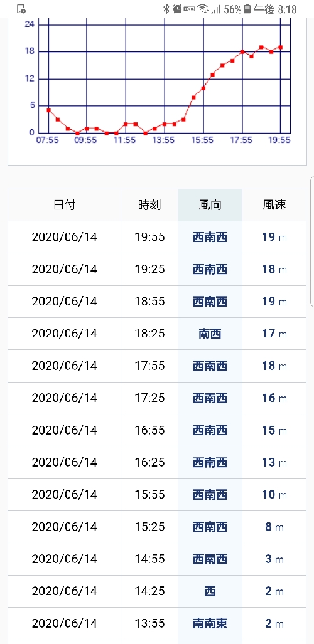Tap the battery indicator icon

(x=247, y=9)
